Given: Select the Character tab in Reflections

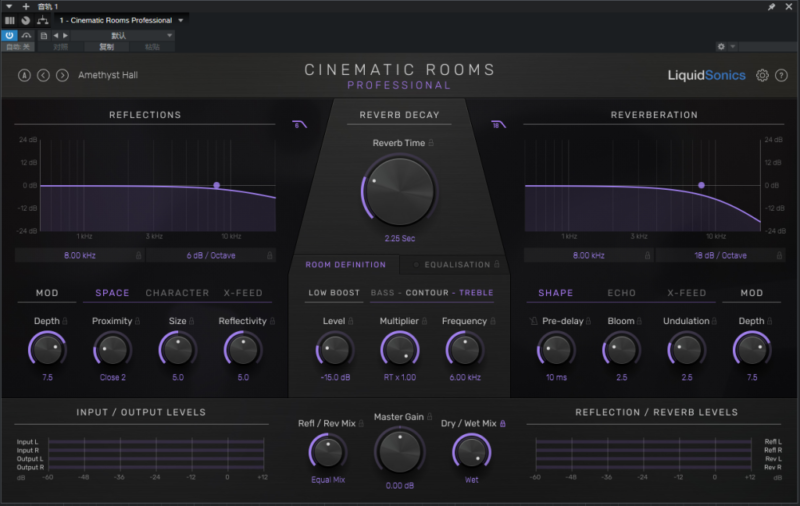Looking at the screenshot, I should pos(177,293).
